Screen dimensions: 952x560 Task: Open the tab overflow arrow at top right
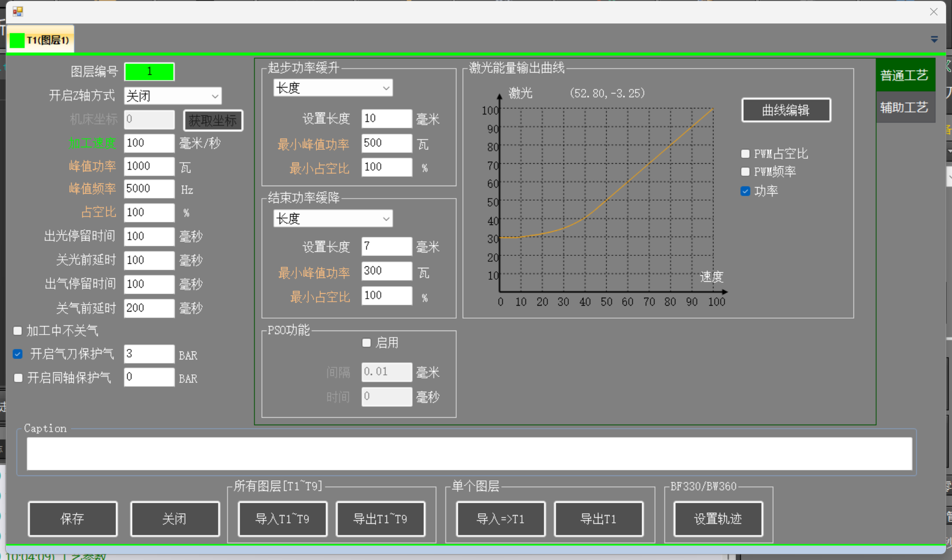(x=934, y=39)
